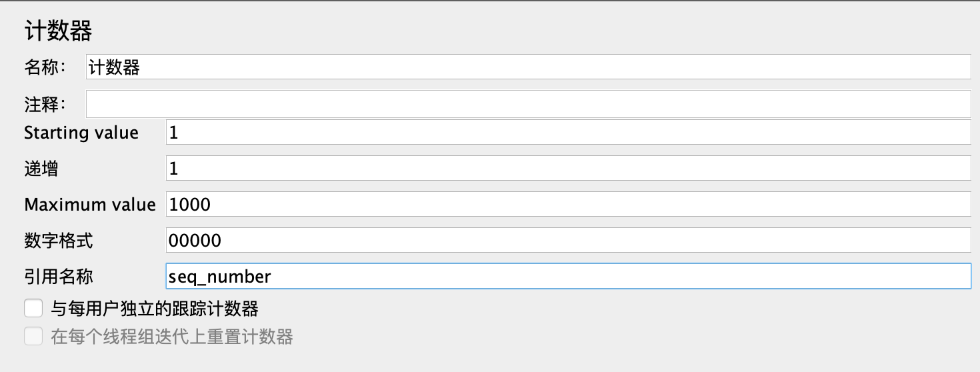Image resolution: width=980 pixels, height=372 pixels.
Task: Focus the empty 注释 comment field
Action: click(529, 104)
